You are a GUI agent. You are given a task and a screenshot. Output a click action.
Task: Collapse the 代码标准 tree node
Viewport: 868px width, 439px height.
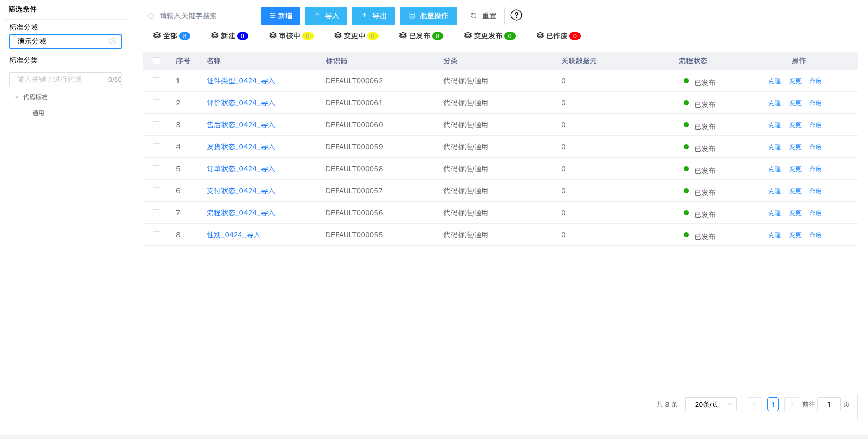point(17,97)
